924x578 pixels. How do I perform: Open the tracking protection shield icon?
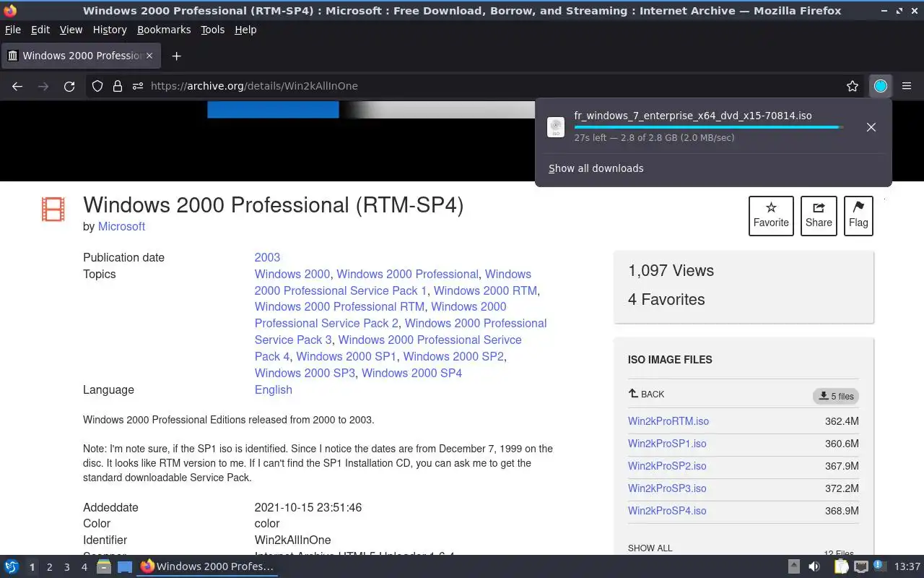(97, 86)
